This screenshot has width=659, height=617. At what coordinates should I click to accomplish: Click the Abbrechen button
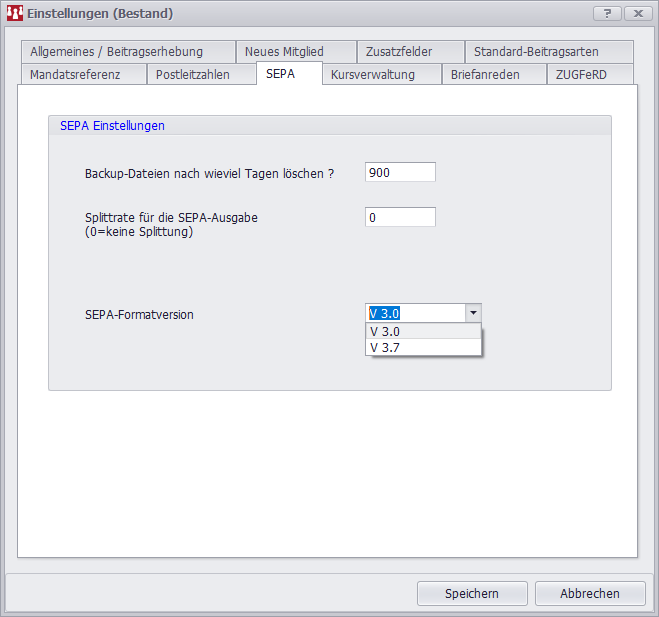589,593
